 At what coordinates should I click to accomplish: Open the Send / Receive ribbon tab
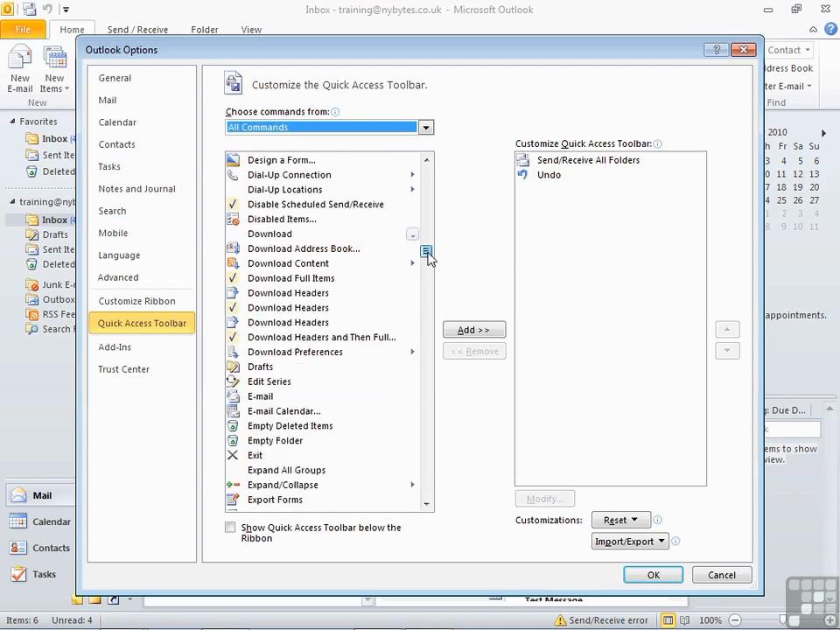click(x=137, y=30)
